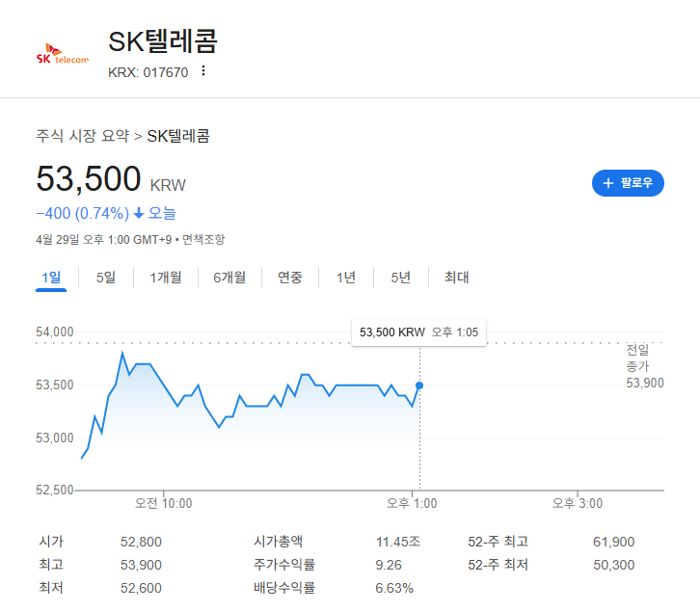700x611 pixels.
Task: Click the 54,000 y-axis label
Action: pyautogui.click(x=54, y=332)
